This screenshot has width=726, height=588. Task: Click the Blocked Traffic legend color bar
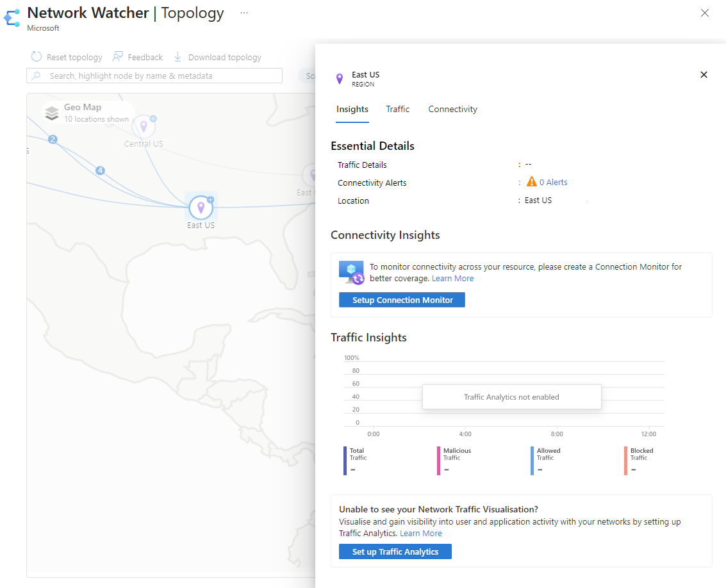point(625,461)
